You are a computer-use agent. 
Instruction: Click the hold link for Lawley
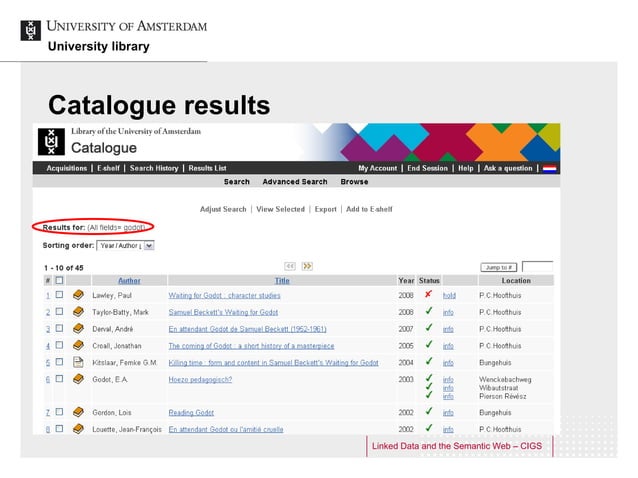click(x=449, y=296)
